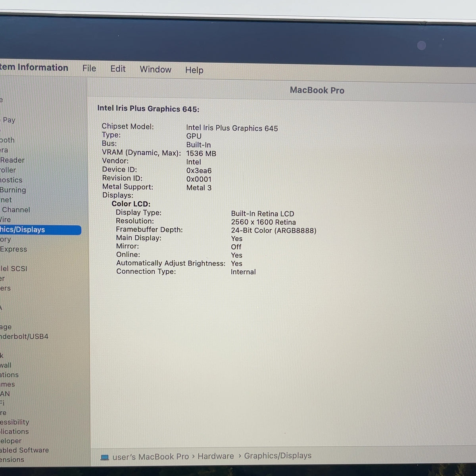Select the Bluetooth sidebar item
Image resolution: width=476 pixels, height=476 pixels.
pos(7,140)
